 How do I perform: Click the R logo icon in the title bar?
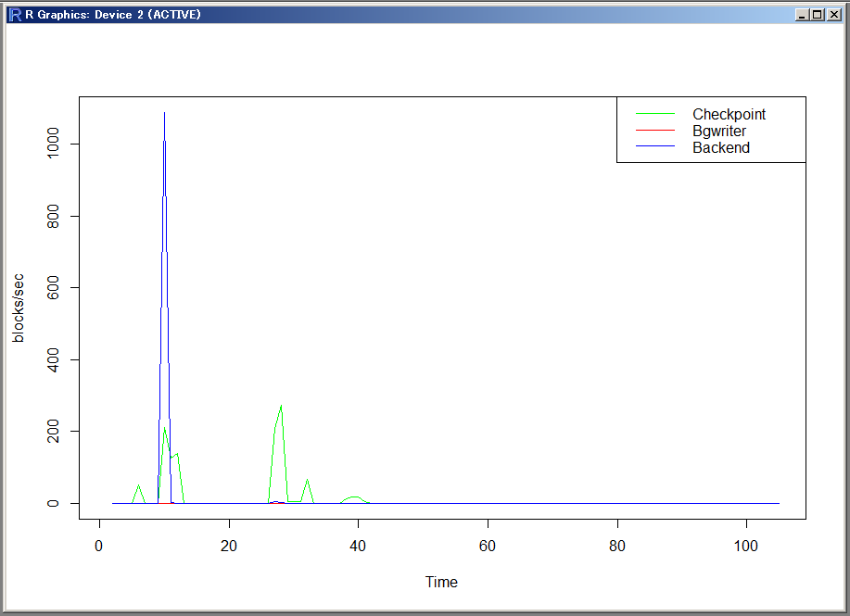click(15, 15)
